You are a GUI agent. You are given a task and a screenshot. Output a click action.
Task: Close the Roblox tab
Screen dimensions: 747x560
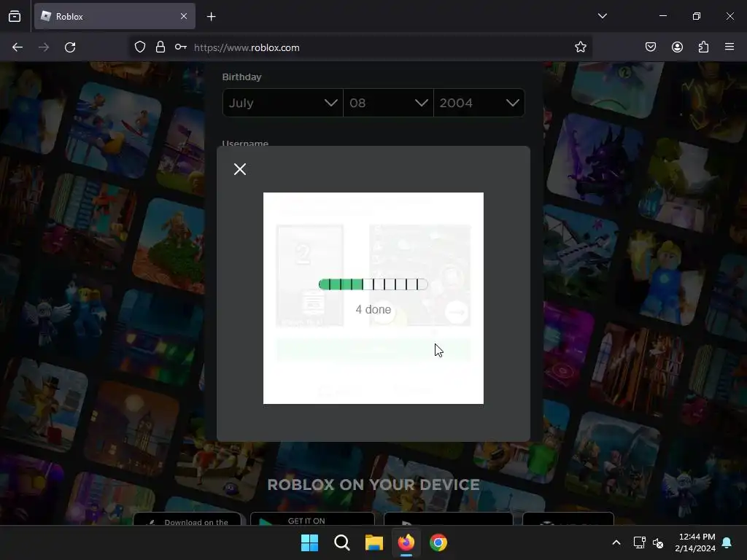pos(184,16)
